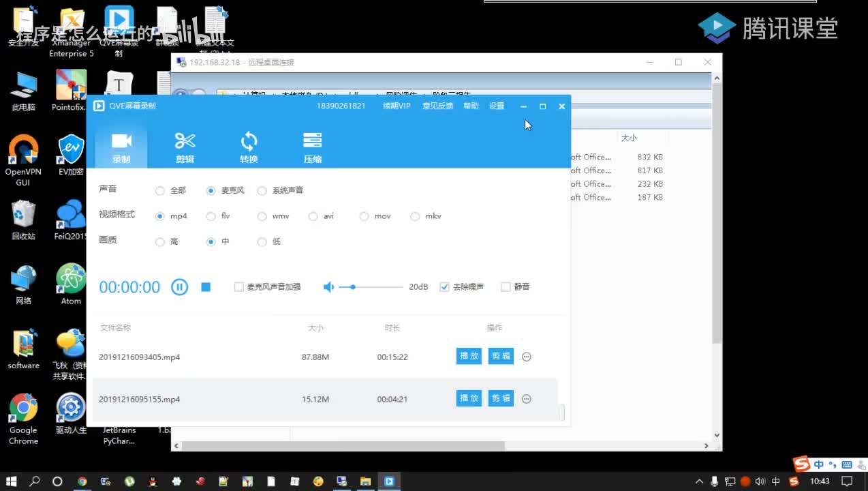Pause the recording with the pause button
Screen dimensions: 868x491
(179, 287)
